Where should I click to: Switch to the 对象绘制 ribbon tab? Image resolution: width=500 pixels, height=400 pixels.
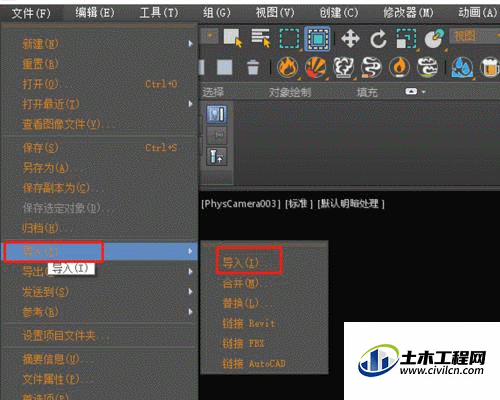pos(290,92)
